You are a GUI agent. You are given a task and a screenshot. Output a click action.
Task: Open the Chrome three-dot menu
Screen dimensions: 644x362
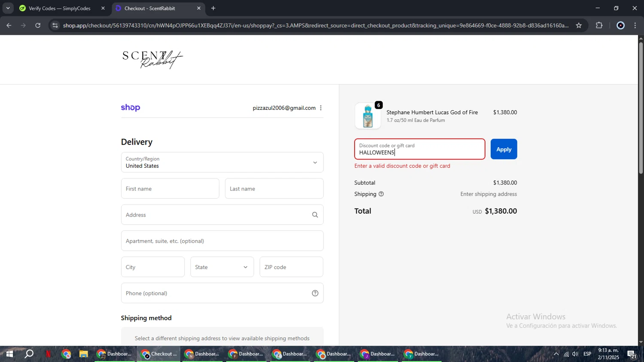(x=635, y=25)
